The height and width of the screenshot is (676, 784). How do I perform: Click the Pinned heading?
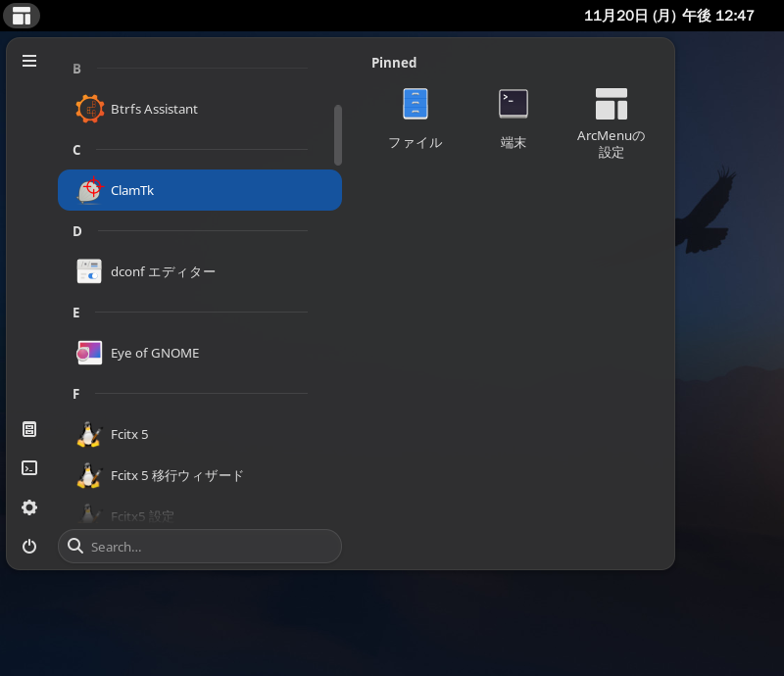[394, 63]
